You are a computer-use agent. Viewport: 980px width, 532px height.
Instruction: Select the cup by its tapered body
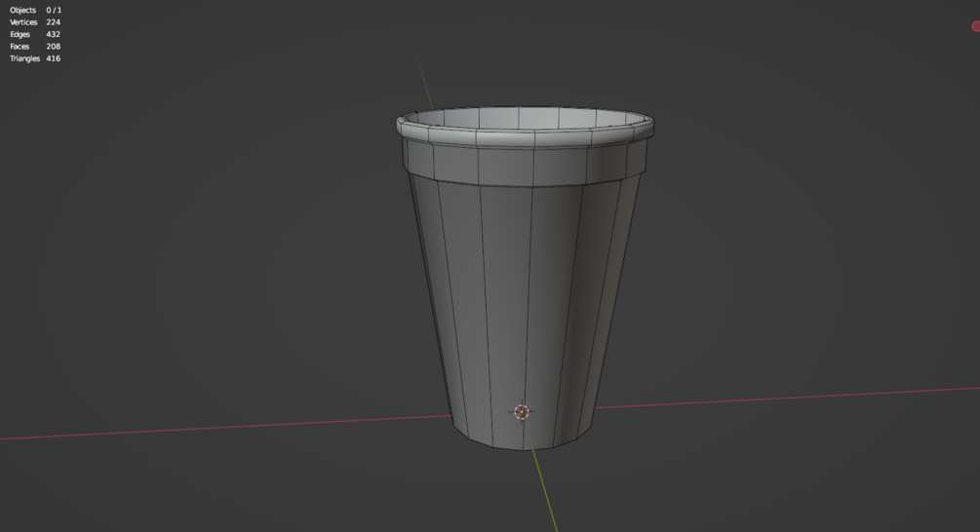[524, 312]
